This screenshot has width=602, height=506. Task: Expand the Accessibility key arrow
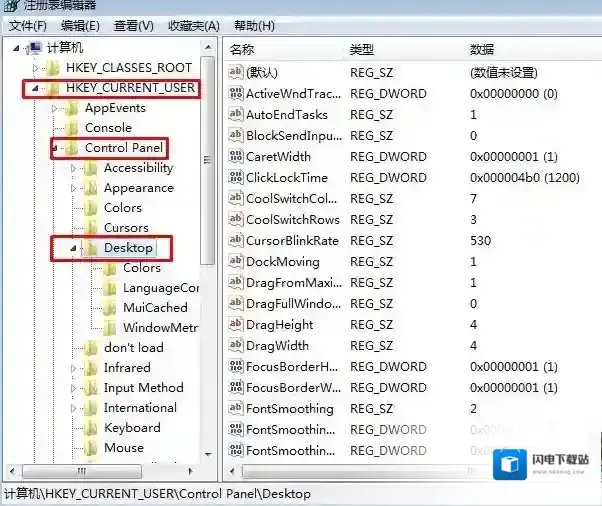coord(74,168)
